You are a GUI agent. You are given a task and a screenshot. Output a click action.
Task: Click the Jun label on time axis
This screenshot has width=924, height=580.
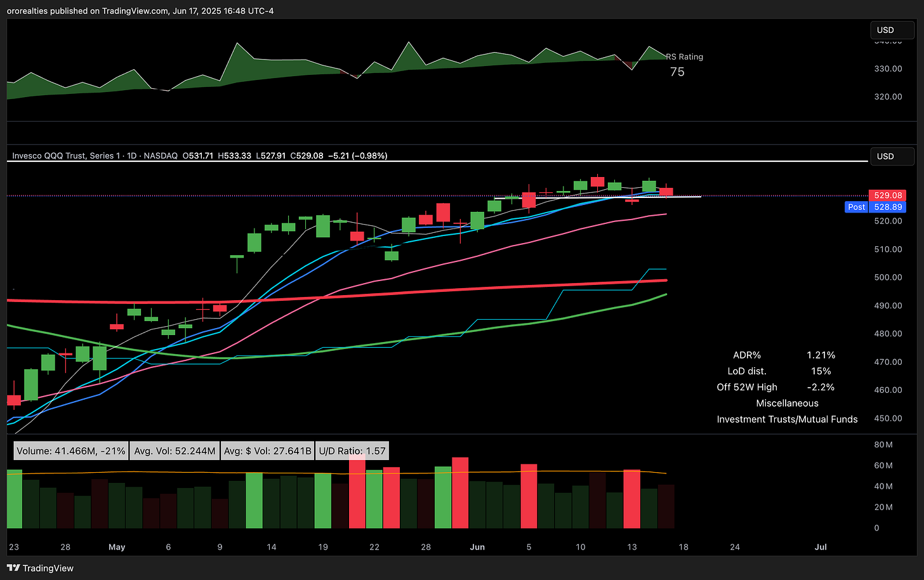(477, 547)
